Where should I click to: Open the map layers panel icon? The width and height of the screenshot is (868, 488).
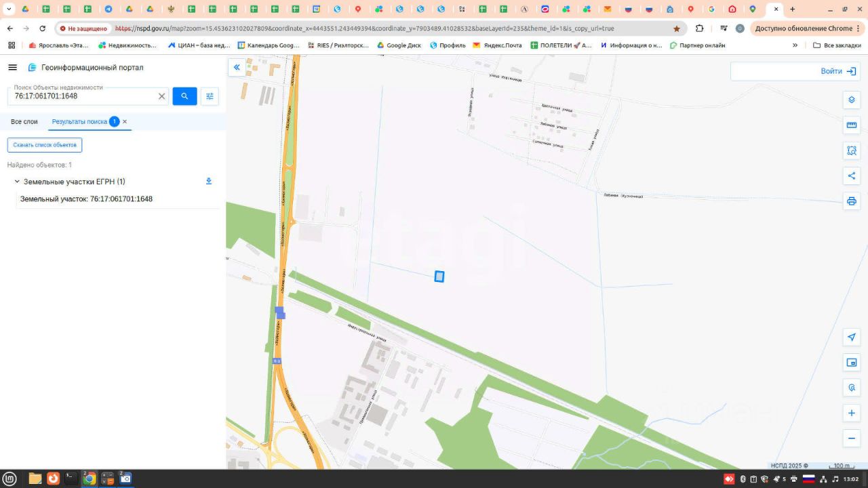pos(852,100)
